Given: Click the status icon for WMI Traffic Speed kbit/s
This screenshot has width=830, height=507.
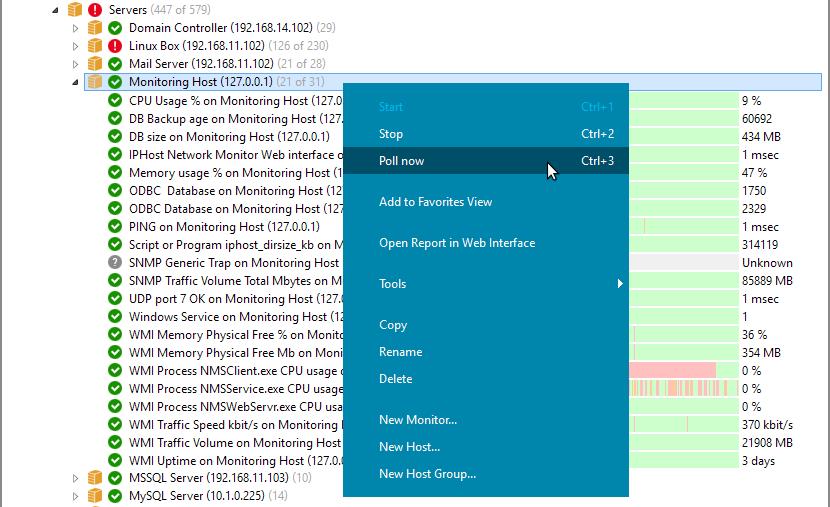Looking at the screenshot, I should [x=115, y=424].
